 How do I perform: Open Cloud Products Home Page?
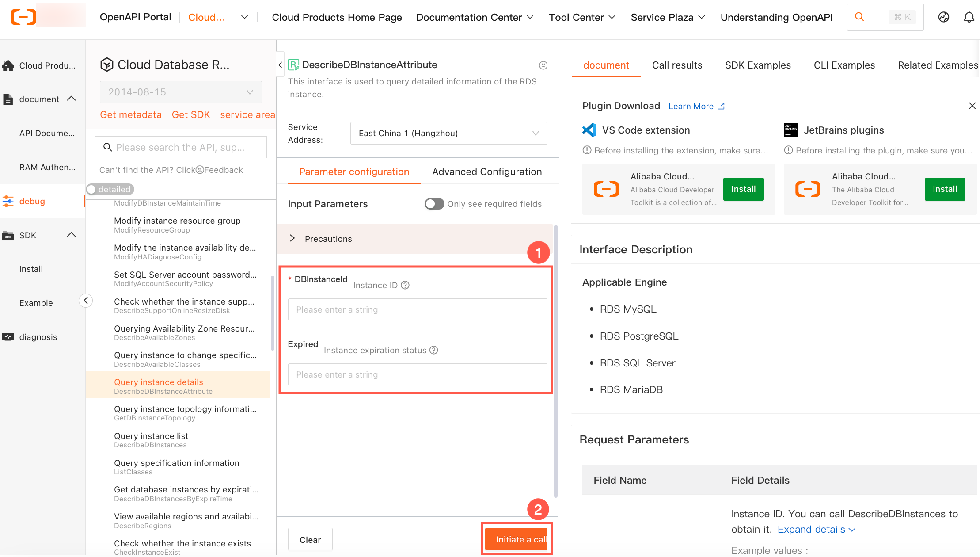tap(337, 17)
